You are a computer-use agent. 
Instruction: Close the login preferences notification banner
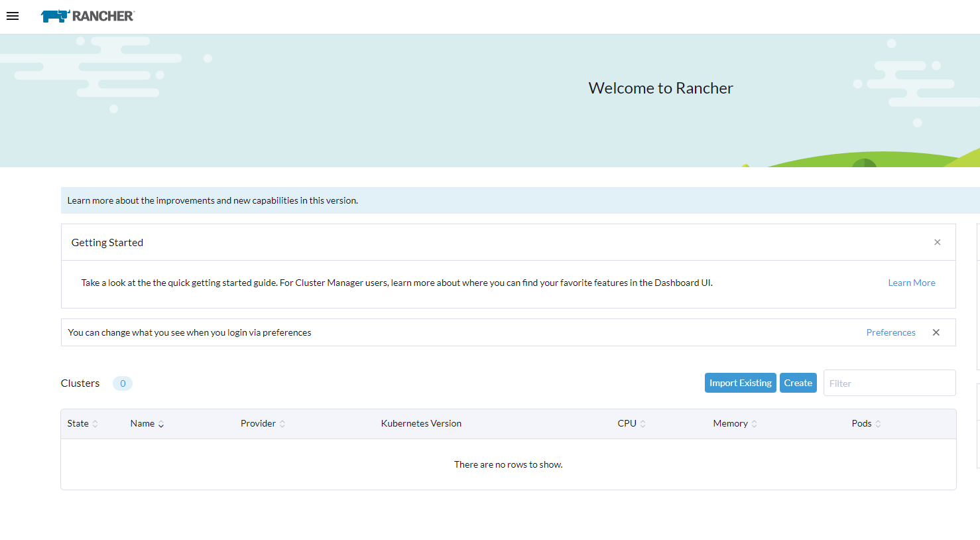pyautogui.click(x=936, y=332)
